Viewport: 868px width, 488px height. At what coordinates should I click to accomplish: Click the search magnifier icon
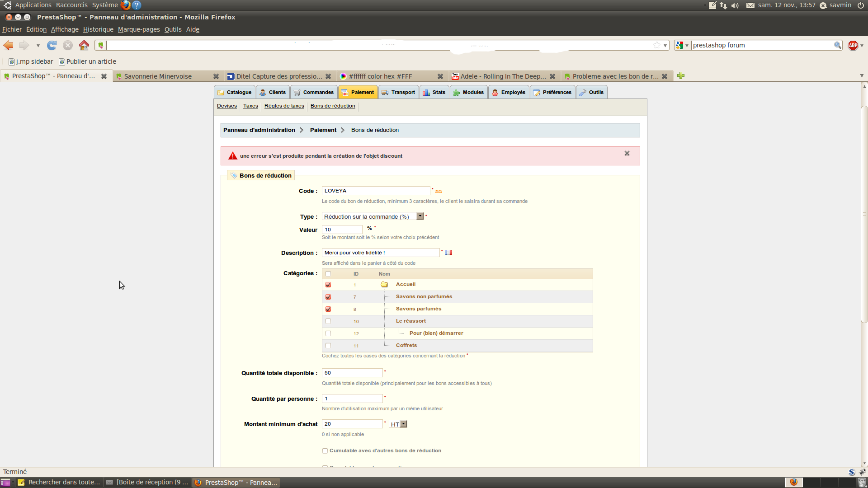tap(838, 45)
